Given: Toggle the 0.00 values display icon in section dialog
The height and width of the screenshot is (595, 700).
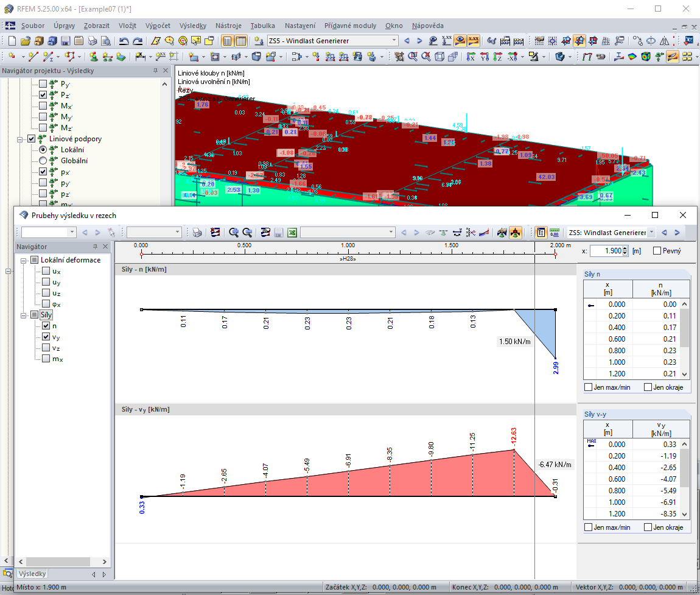Looking at the screenshot, I should [555, 233].
